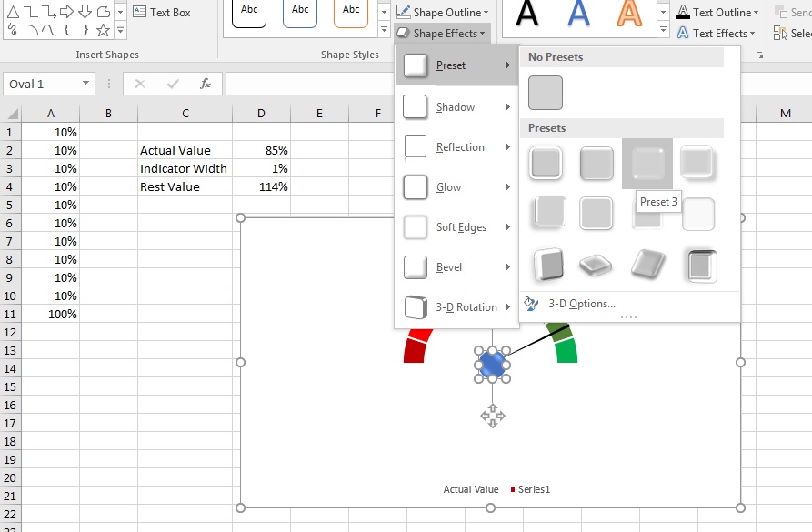Select the down arrow shape
Image resolution: width=812 pixels, height=532 pixels.
pyautogui.click(x=85, y=12)
